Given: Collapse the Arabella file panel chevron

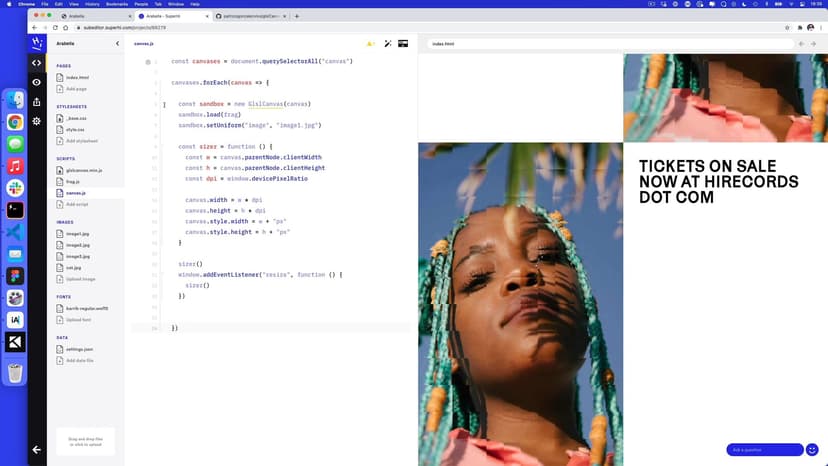Looking at the screenshot, I should (117, 44).
